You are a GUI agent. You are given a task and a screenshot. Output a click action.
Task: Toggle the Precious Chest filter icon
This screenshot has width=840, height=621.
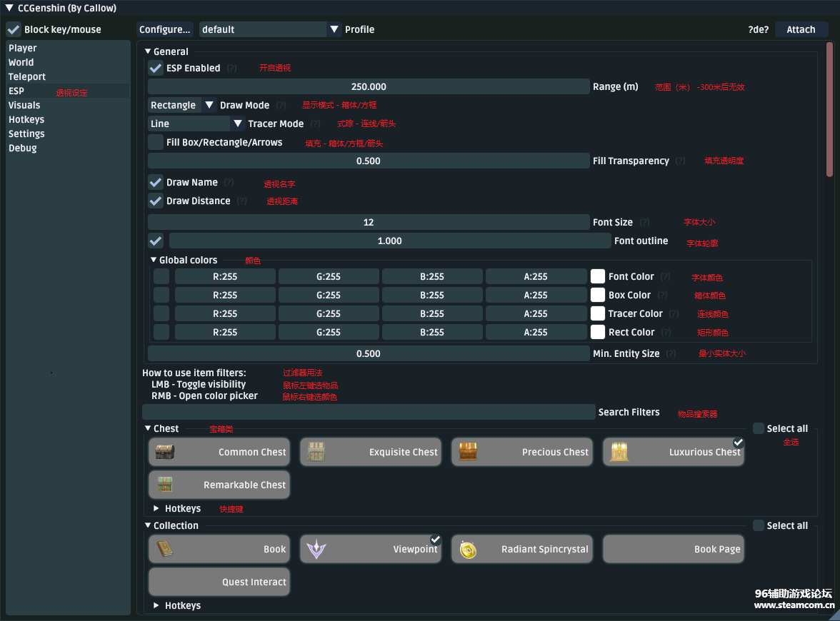(x=468, y=452)
